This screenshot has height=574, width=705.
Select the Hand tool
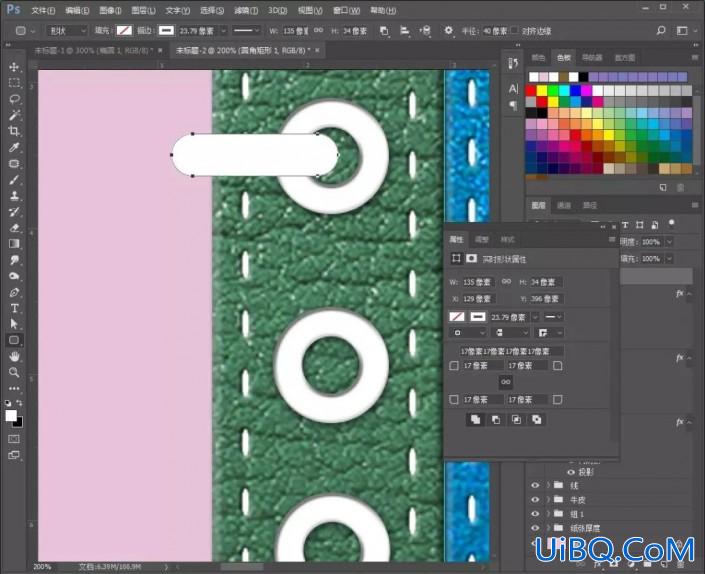(14, 356)
